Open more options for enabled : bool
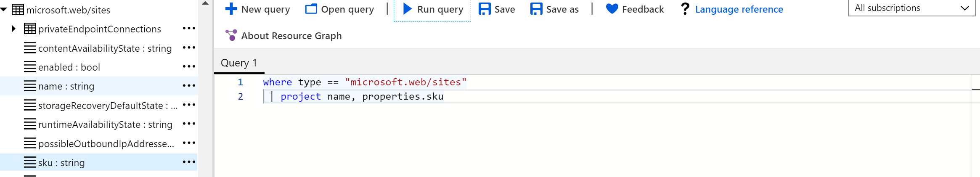Screen dimensions: 980x177 189,66
